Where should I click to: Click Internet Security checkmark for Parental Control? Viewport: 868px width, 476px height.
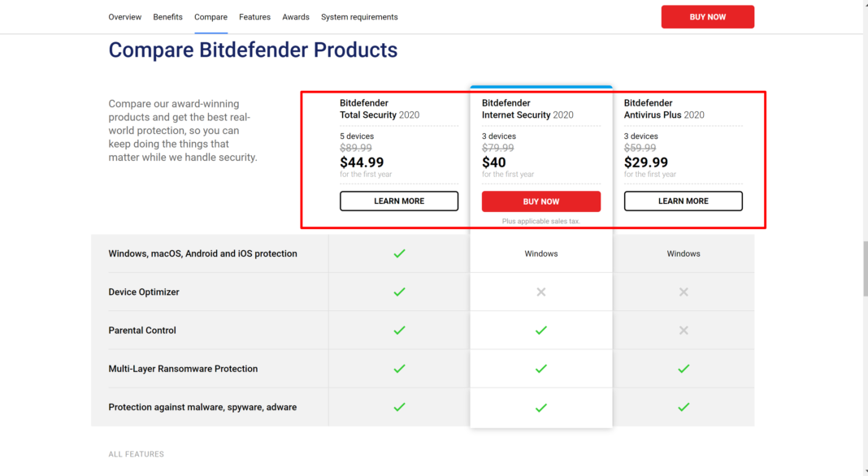541,331
